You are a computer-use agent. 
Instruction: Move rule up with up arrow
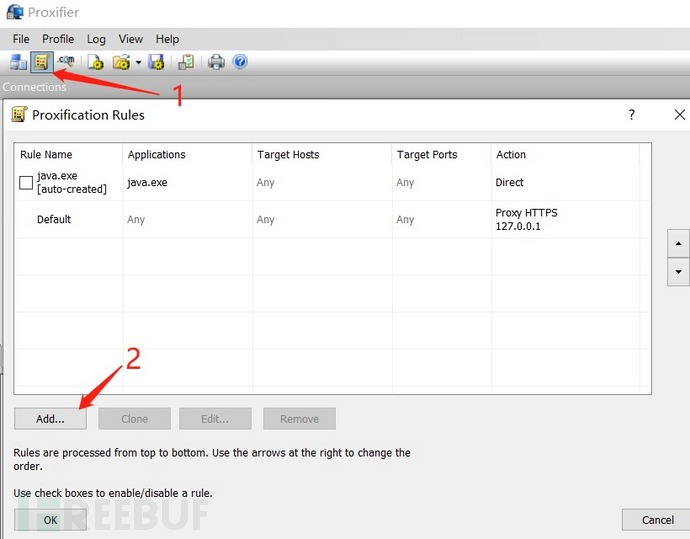pos(678,243)
